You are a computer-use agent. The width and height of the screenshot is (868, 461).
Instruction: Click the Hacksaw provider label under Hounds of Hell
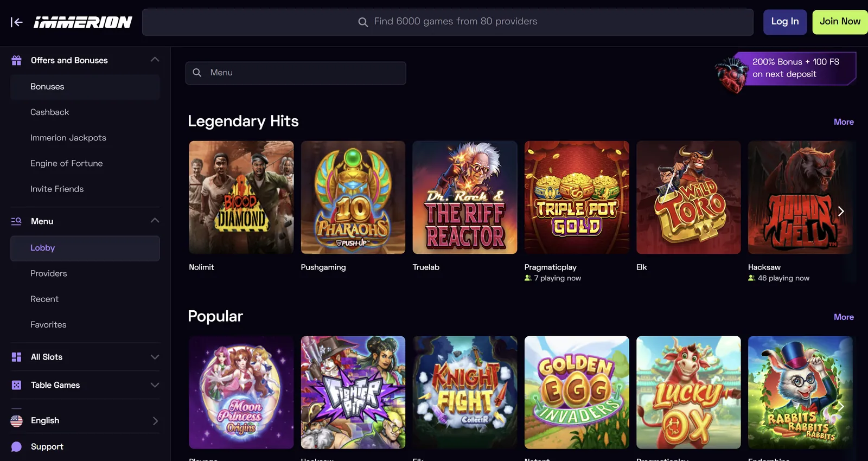pos(764,267)
